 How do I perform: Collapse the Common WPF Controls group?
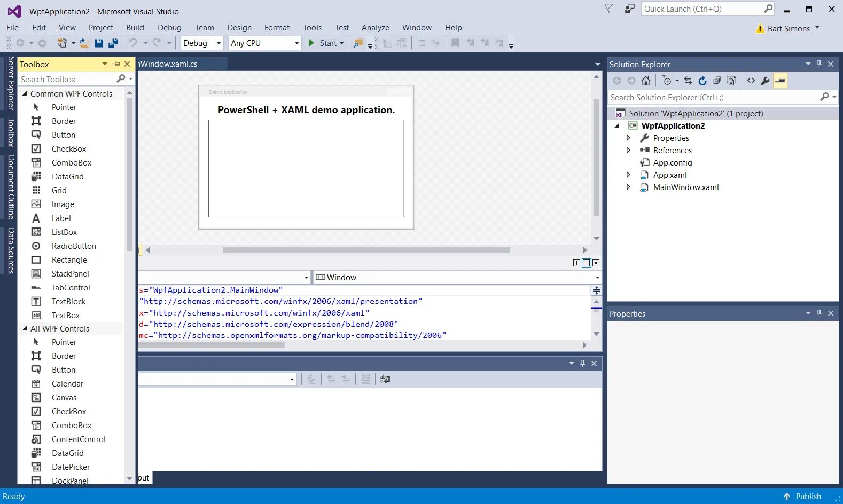tap(25, 93)
